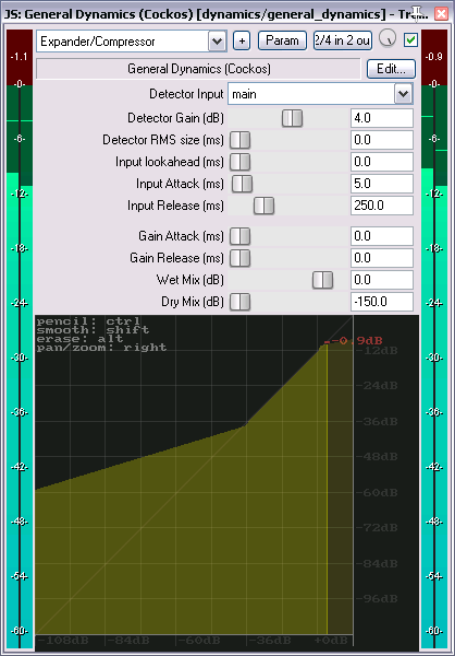Click the Detector Input label
This screenshot has width=455, height=656.
point(187,94)
